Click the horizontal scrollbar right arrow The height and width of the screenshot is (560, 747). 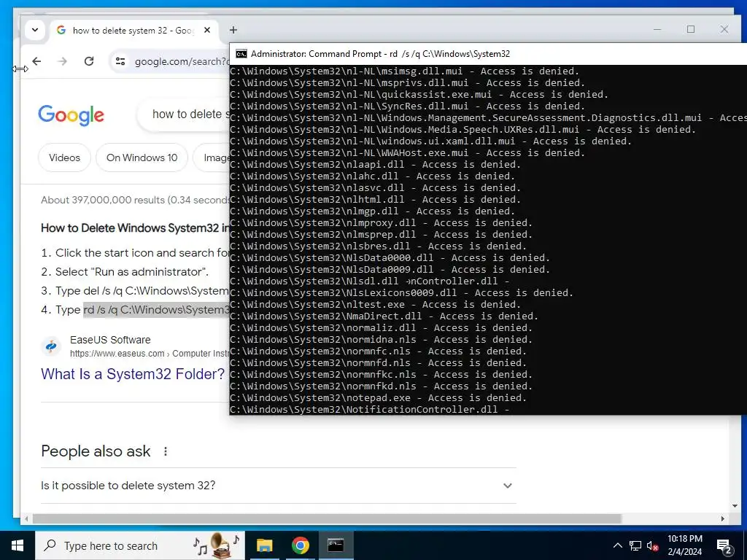[723, 518]
